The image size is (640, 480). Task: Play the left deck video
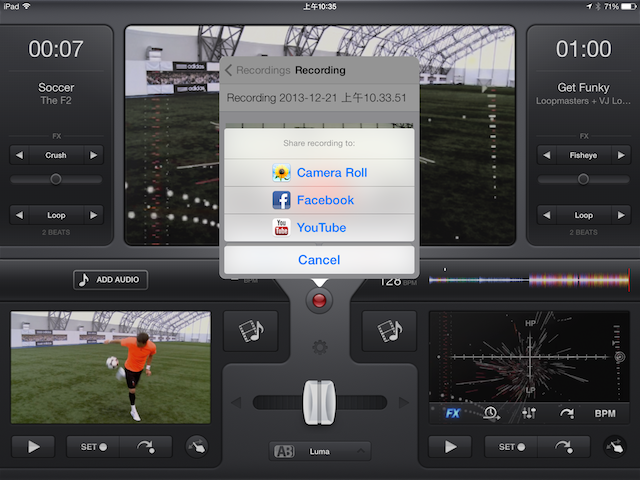pyautogui.click(x=35, y=447)
